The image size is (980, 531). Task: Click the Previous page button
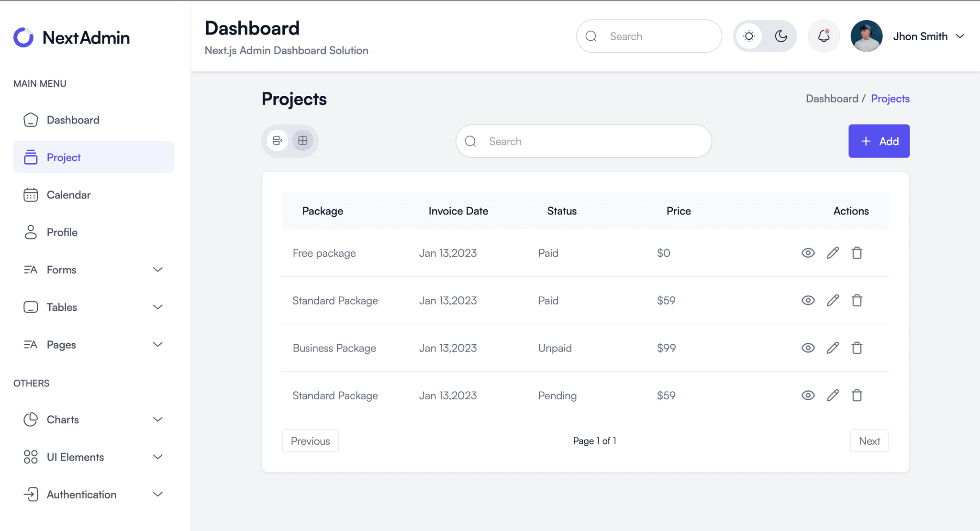(310, 441)
